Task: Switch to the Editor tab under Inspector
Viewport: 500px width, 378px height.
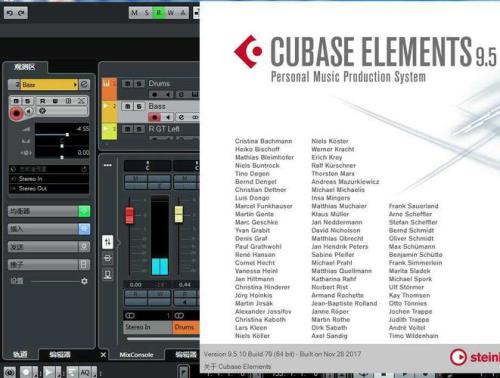Action: 60,354
